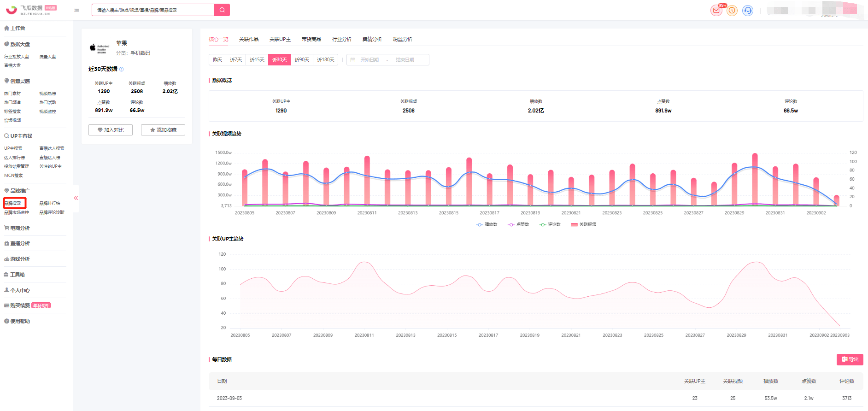This screenshot has width=868, height=411.
Task: Open the blue customer service headset icon
Action: (748, 10)
